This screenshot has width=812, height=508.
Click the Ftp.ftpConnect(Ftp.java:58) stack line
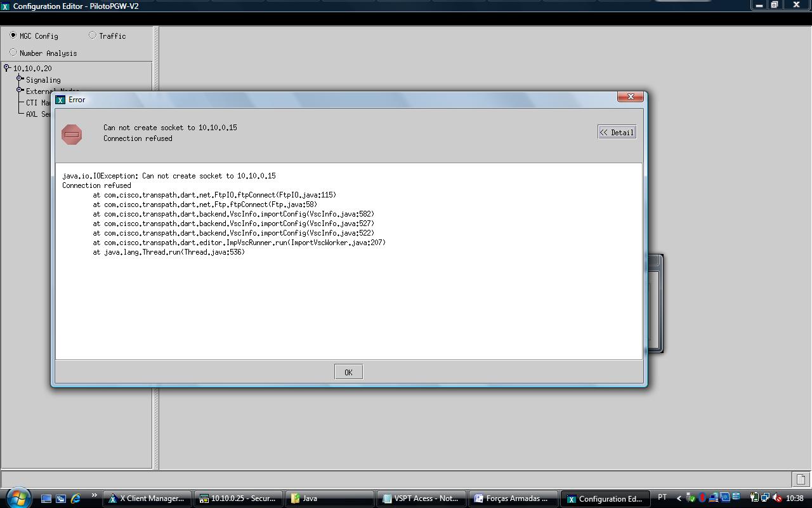[205, 204]
